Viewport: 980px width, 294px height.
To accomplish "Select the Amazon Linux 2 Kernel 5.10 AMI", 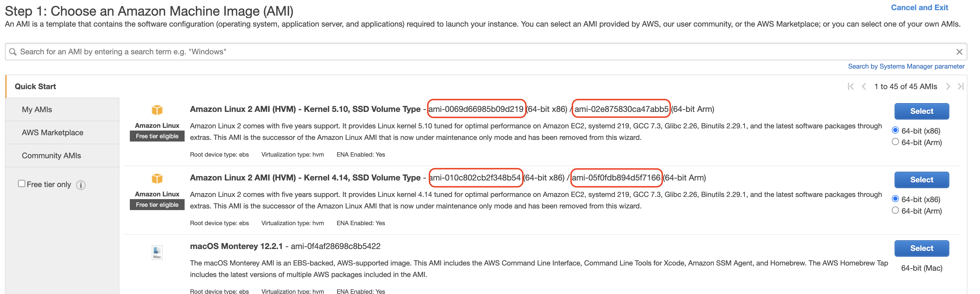I will [921, 111].
